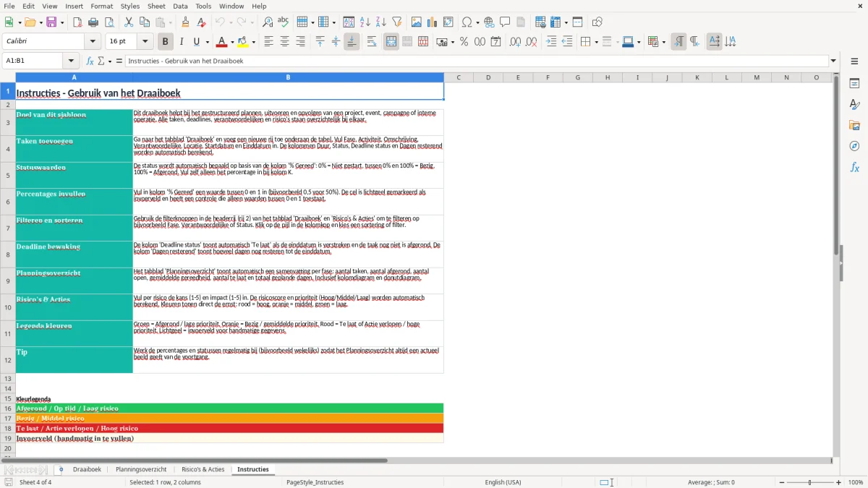Open the sidebar Gallery icon

point(854,126)
